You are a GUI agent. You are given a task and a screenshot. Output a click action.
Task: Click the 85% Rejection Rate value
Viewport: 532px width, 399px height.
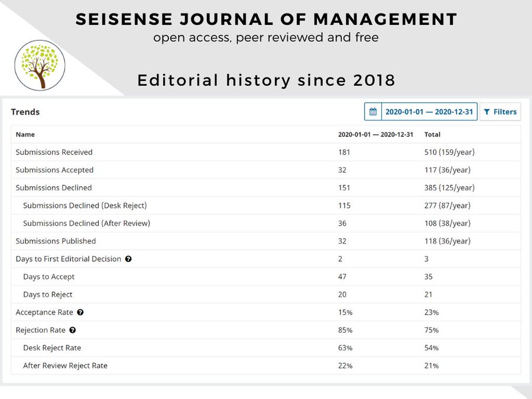345,330
